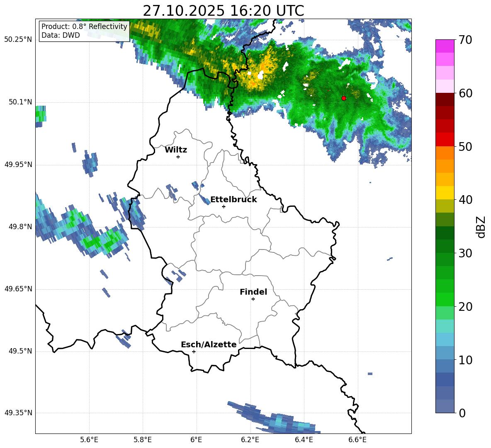Click the Findel city label
491x448 pixels.
(x=253, y=292)
